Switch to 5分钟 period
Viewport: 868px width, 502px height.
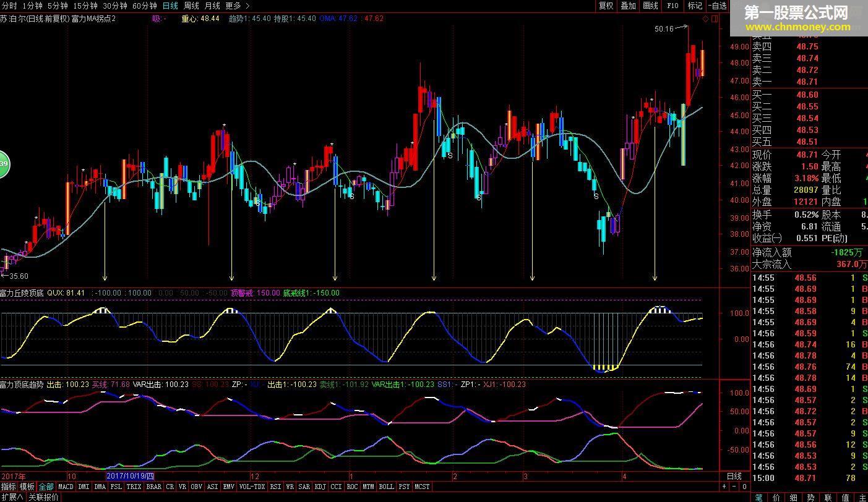pos(58,6)
